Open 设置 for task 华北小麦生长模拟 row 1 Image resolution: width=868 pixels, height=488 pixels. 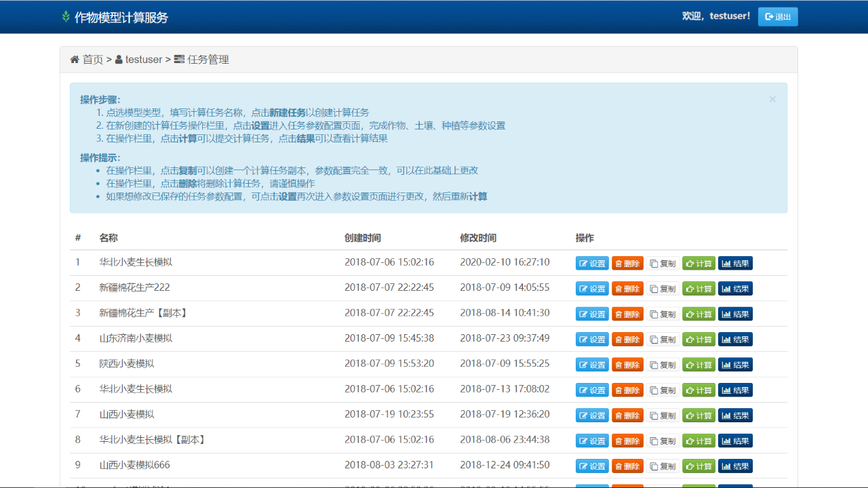point(592,264)
